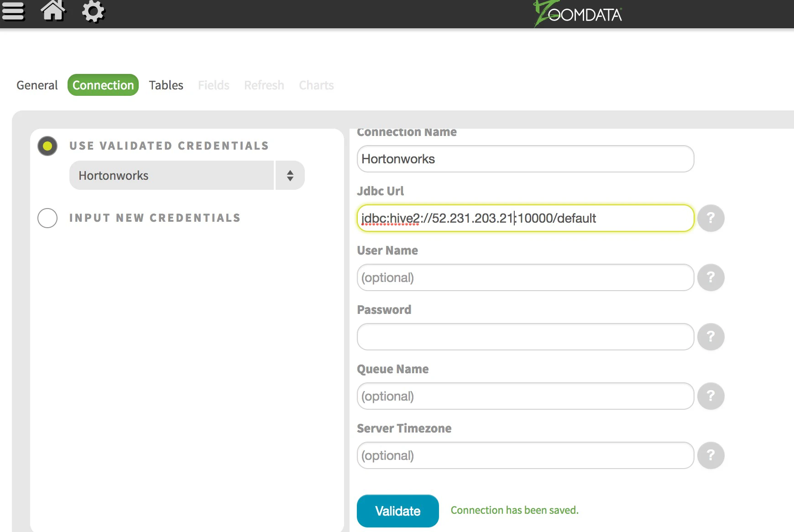Show help for Jdbc Url field
794x532 pixels.
pos(710,218)
